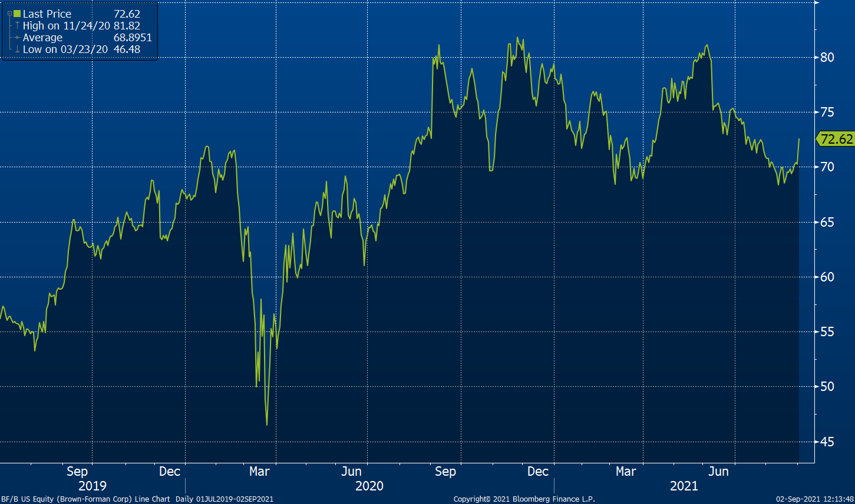Click the 'Jun' label above 2020
This screenshot has height=504, width=855.
[x=352, y=472]
